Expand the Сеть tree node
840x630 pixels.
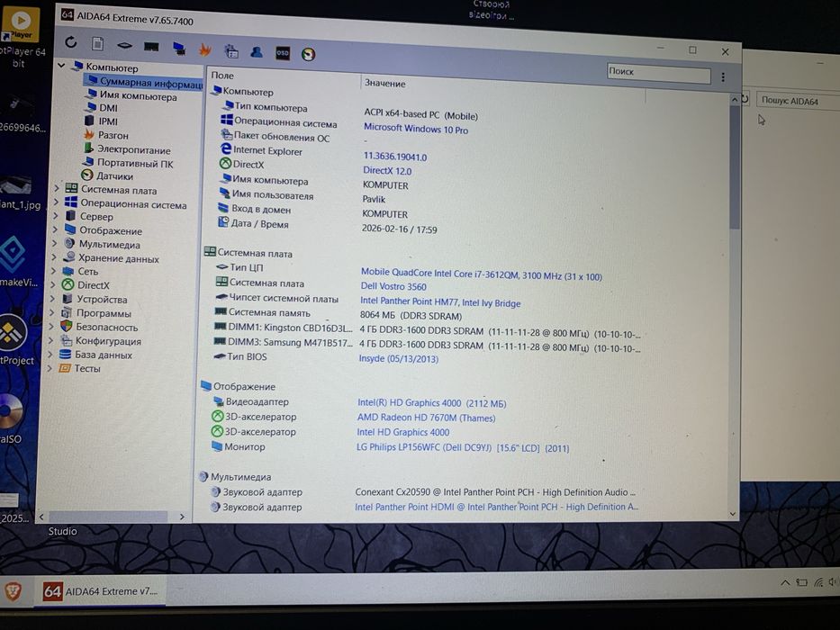(x=53, y=271)
